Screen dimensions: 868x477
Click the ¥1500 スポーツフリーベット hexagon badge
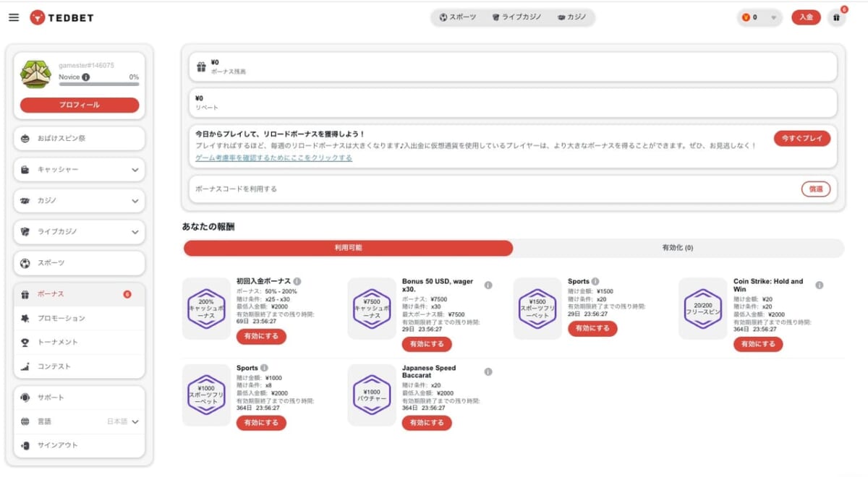(x=537, y=309)
